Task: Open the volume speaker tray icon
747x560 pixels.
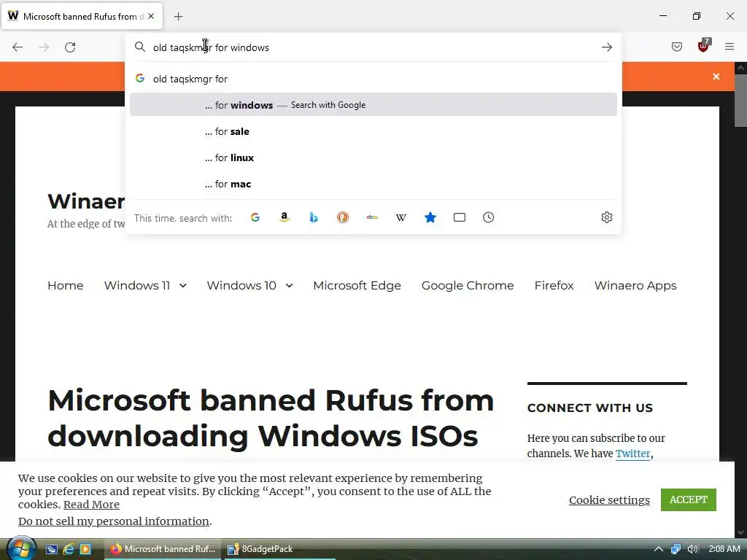Action: click(x=693, y=549)
